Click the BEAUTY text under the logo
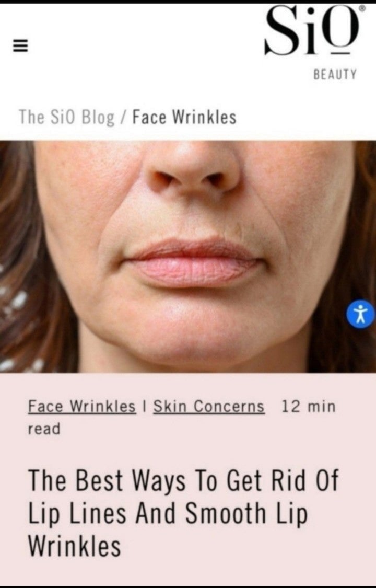 coord(335,74)
